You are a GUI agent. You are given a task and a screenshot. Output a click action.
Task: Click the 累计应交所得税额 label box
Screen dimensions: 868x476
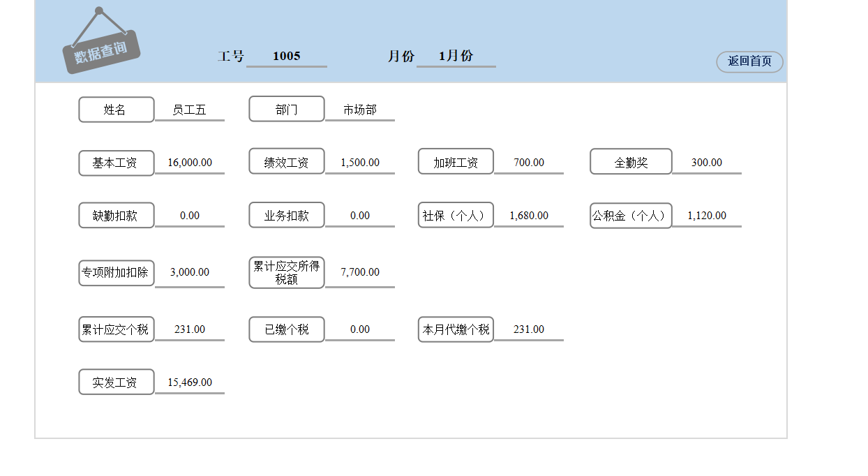(286, 272)
